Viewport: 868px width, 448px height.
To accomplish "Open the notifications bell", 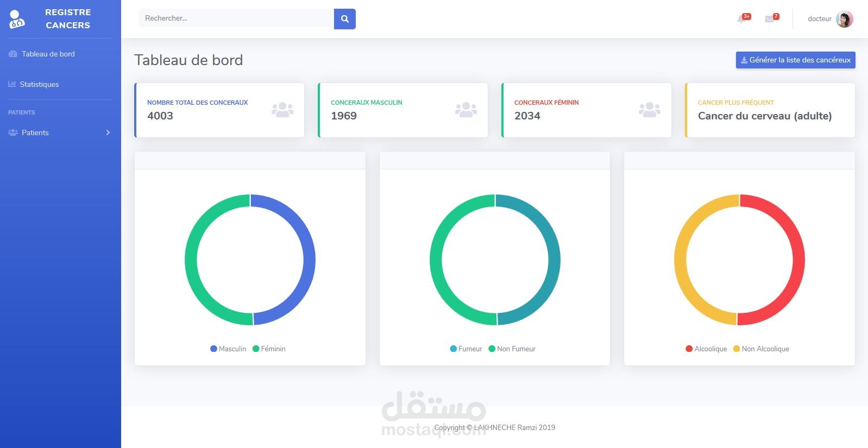I will click(x=741, y=20).
